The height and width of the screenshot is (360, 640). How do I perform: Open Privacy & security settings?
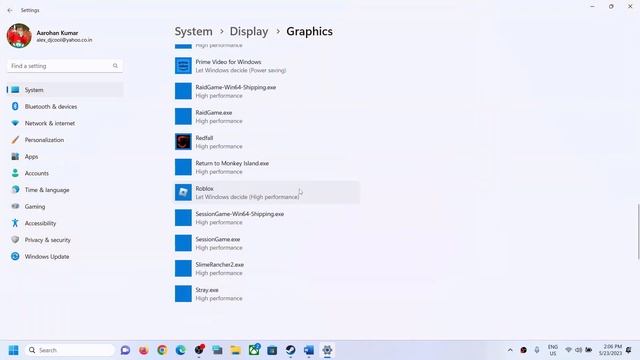click(65, 240)
